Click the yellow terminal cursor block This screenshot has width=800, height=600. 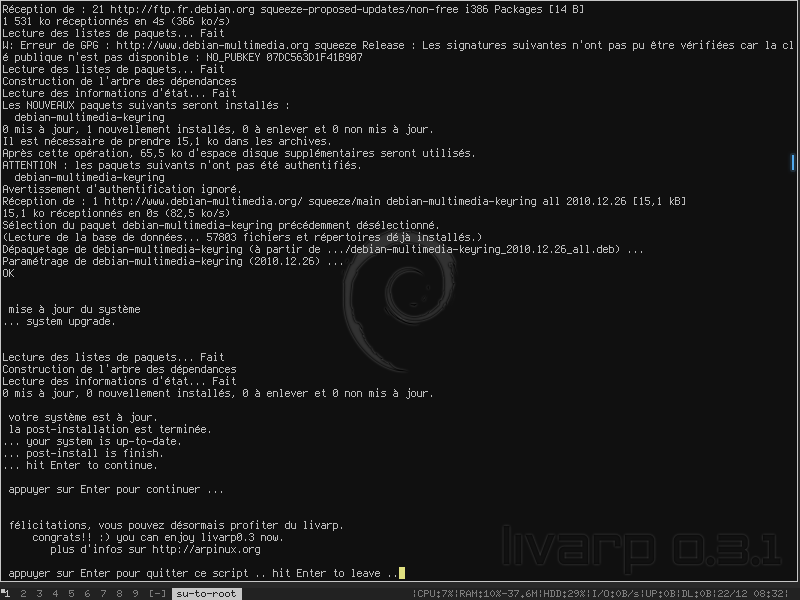pos(402,573)
